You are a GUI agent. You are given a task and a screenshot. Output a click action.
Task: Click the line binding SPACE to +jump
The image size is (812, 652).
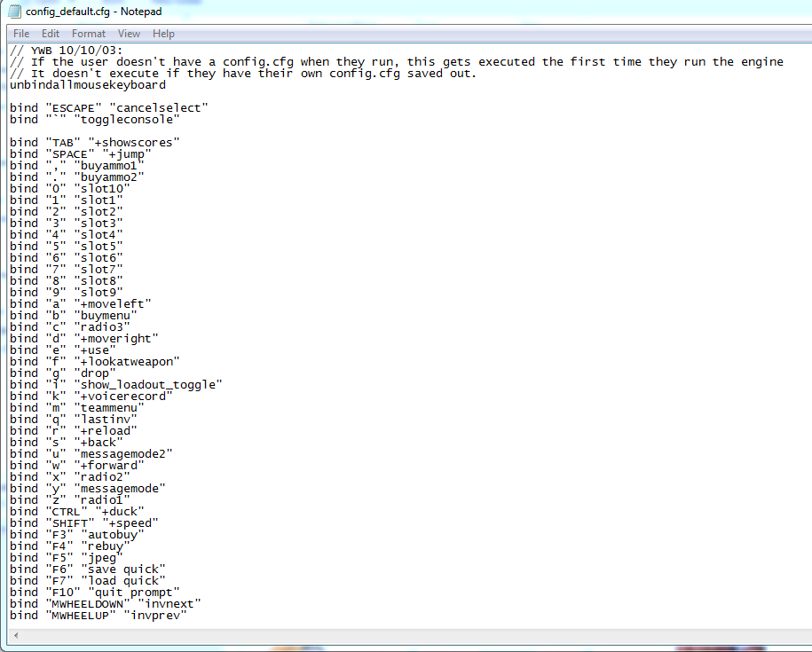tap(80, 154)
